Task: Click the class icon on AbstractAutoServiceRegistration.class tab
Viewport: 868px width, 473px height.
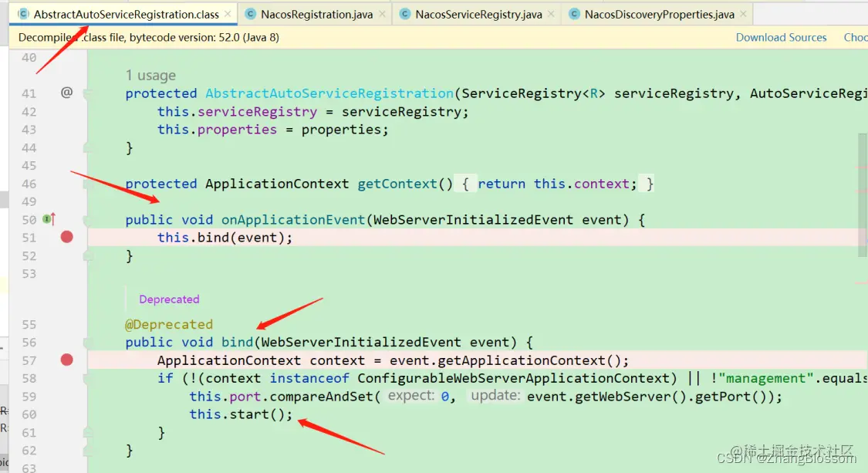Action: tap(23, 15)
